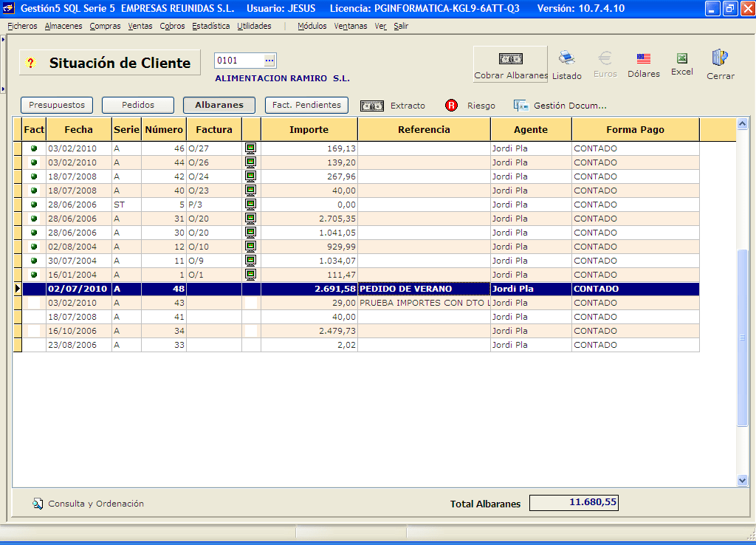The height and width of the screenshot is (545, 756).
Task: Click the help question mark icon
Action: point(31,64)
